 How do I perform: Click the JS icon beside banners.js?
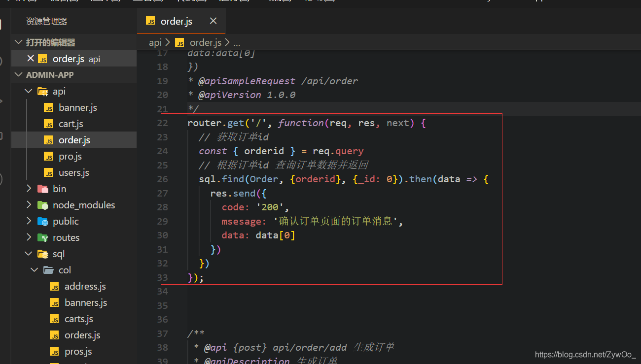[55, 303]
